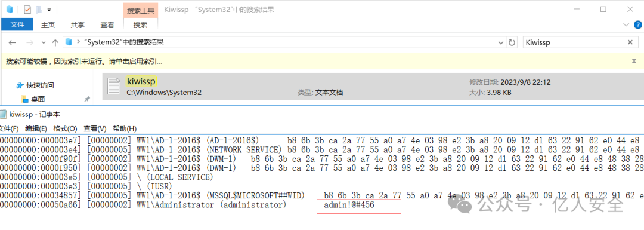Click the refresh button beside address bar
The image size is (644, 230).
512,42
